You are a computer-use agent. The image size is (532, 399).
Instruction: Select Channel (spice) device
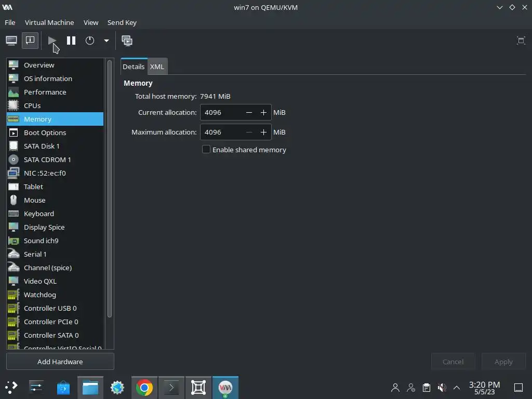(55, 268)
